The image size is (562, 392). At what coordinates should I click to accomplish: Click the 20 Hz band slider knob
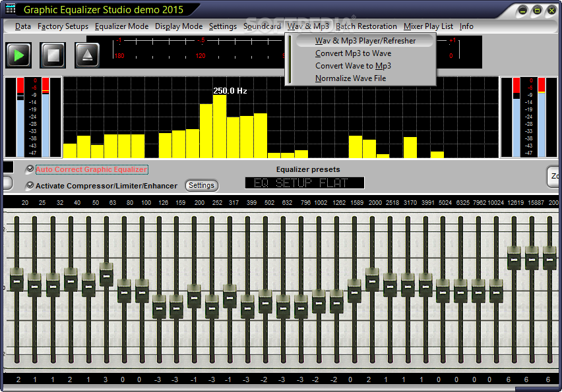(x=17, y=280)
